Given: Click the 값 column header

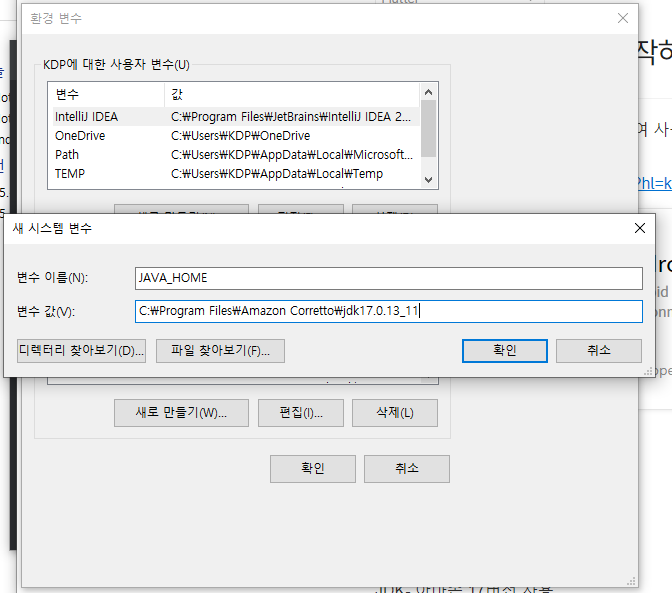Looking at the screenshot, I should 292,94.
